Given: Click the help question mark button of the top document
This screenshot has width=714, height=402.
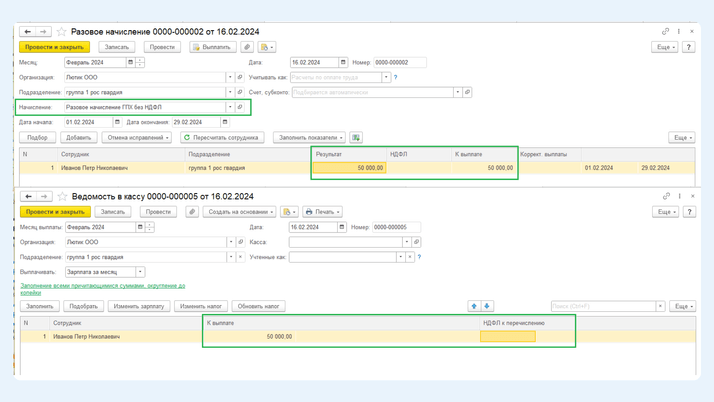Looking at the screenshot, I should point(689,47).
